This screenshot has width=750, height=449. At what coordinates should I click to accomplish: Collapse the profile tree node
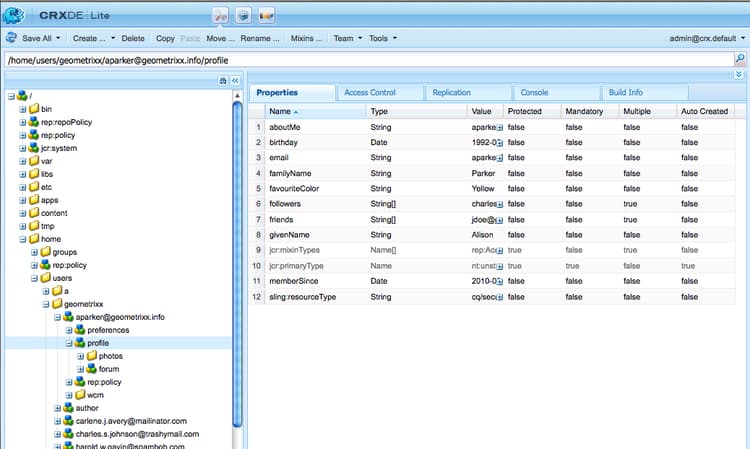[x=69, y=342]
